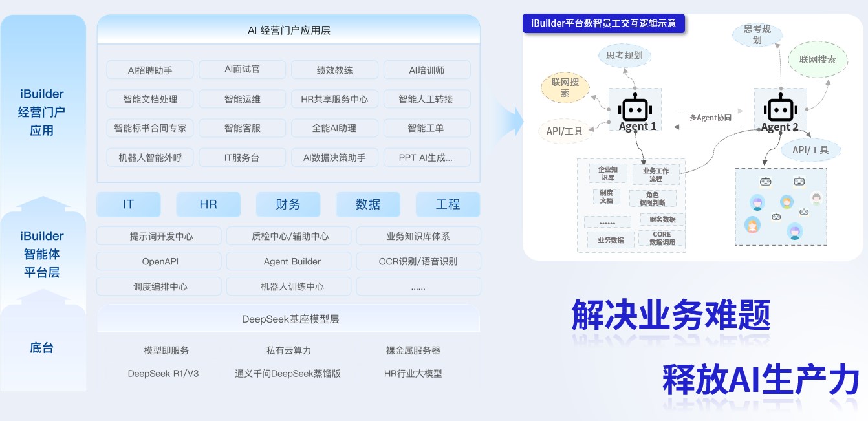
Task: Expand the ...... placeholder in the platform layer
Action: tap(418, 286)
